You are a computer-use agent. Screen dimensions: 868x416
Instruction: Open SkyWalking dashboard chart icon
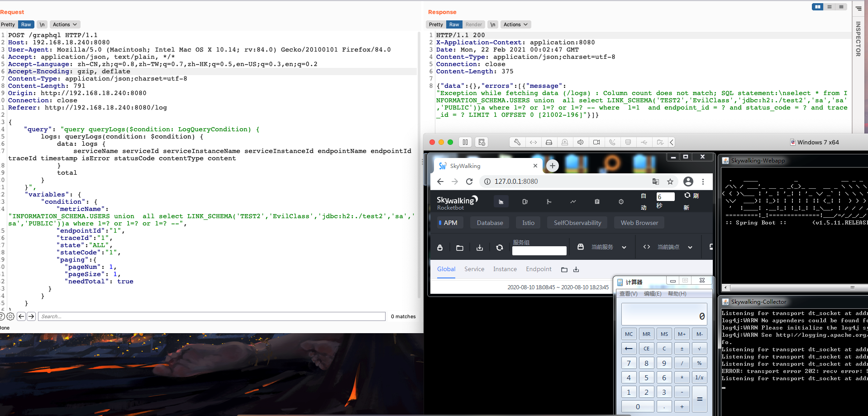click(x=501, y=201)
